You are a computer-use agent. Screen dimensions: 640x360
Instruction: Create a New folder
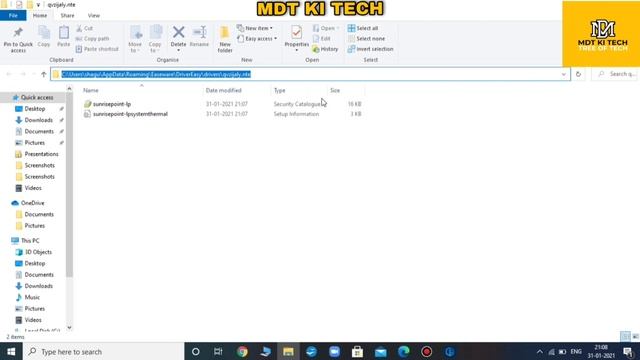pos(225,40)
